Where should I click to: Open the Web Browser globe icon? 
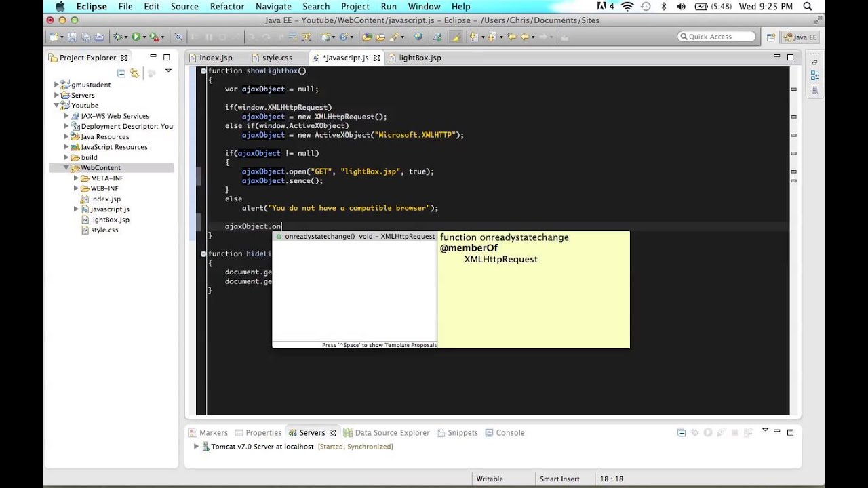point(418,37)
